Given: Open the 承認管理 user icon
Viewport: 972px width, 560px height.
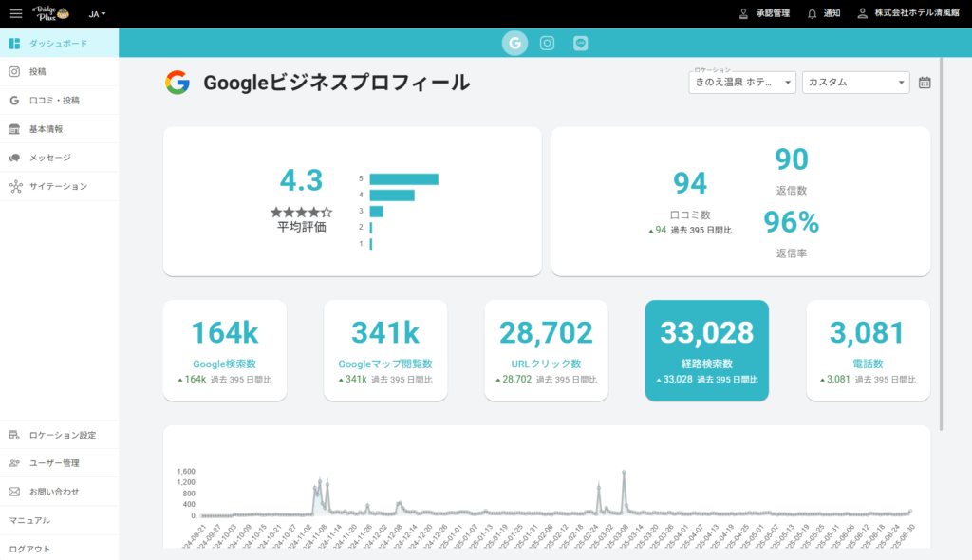Looking at the screenshot, I should point(743,14).
